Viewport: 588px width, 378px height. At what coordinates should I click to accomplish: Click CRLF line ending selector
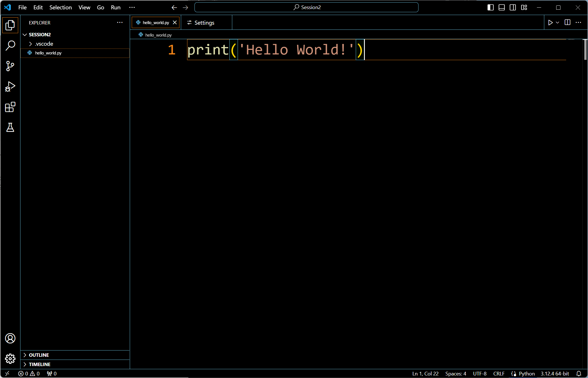[x=499, y=373]
